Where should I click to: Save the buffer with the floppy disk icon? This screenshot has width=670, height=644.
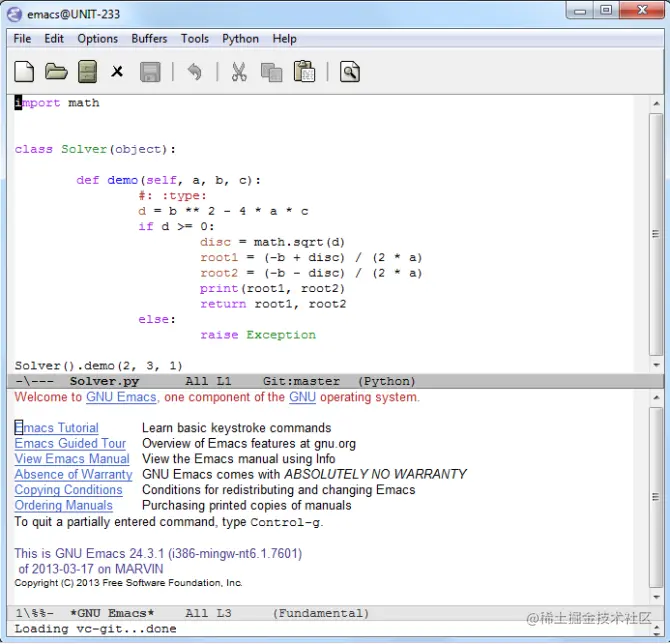150,72
